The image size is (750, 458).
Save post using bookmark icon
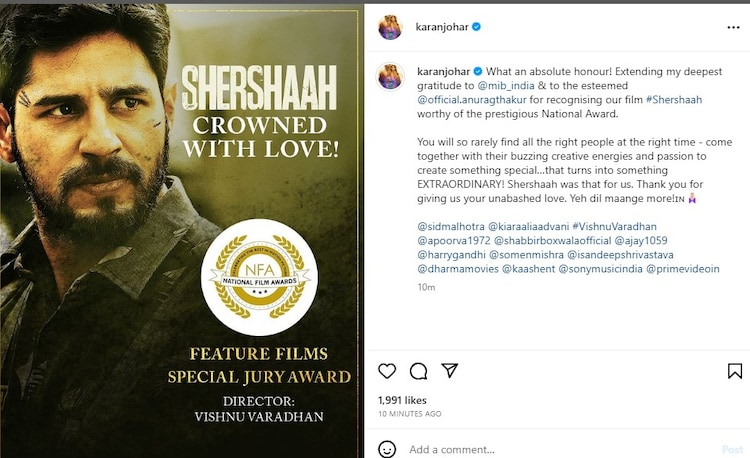pos(735,371)
